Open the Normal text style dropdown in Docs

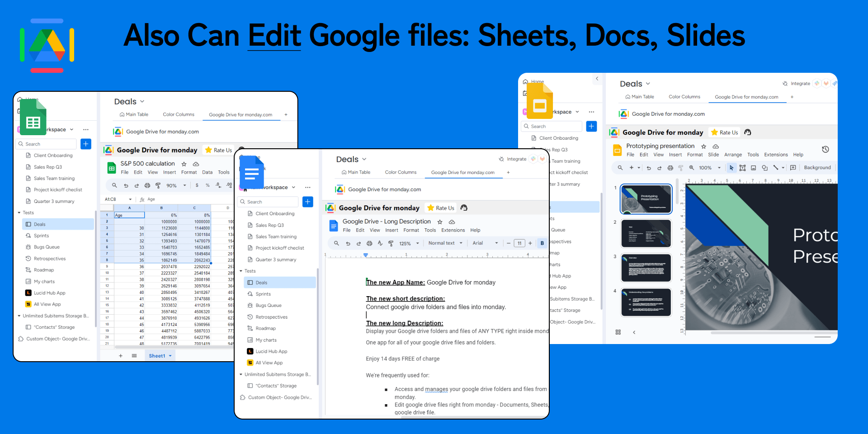[x=445, y=243]
